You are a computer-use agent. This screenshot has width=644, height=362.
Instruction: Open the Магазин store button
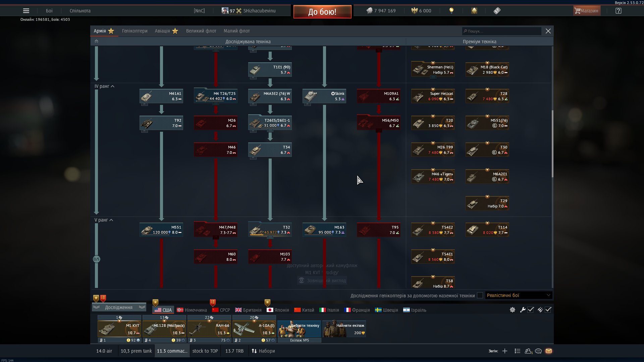(x=586, y=11)
